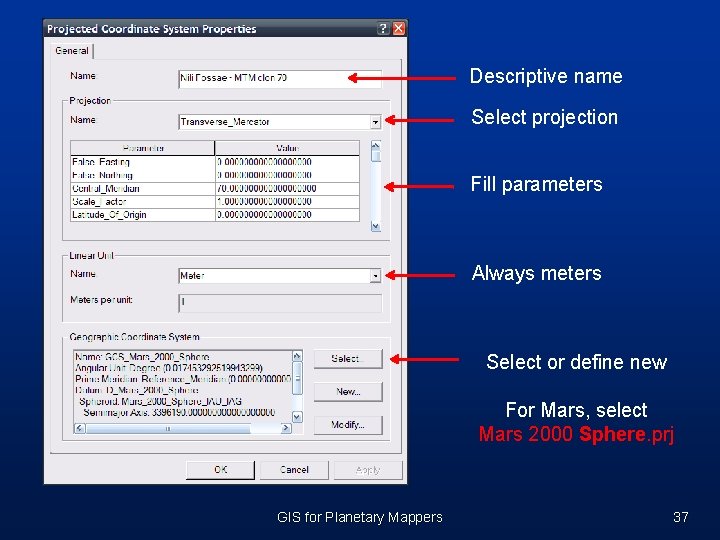Click the Scale_Factor parameter name
Screen dimensions: 720x540
[x=99, y=202]
